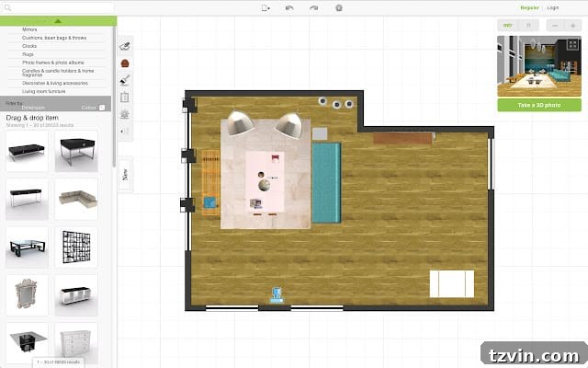Image resolution: width=588 pixels, height=368 pixels.
Task: Pick the white Colour filter swatch
Action: [102, 108]
